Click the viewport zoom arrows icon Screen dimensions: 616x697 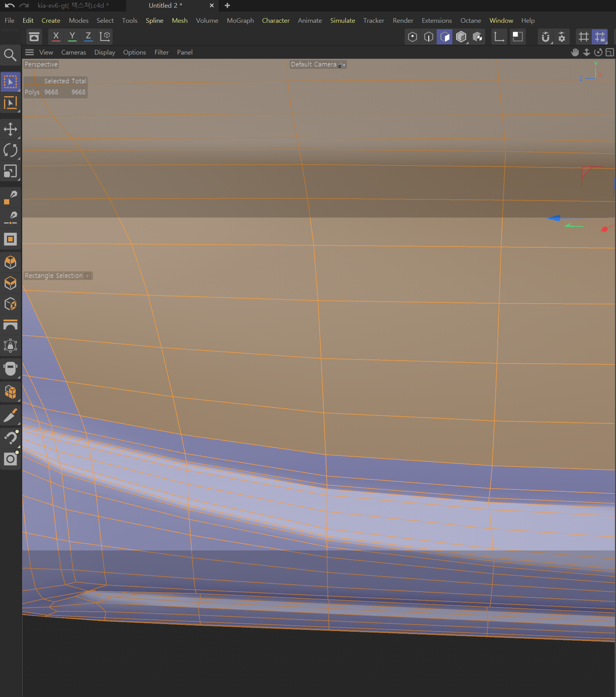(x=586, y=52)
